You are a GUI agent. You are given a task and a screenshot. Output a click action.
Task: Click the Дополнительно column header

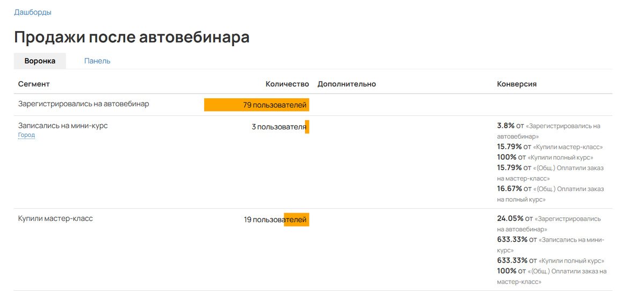(x=346, y=84)
